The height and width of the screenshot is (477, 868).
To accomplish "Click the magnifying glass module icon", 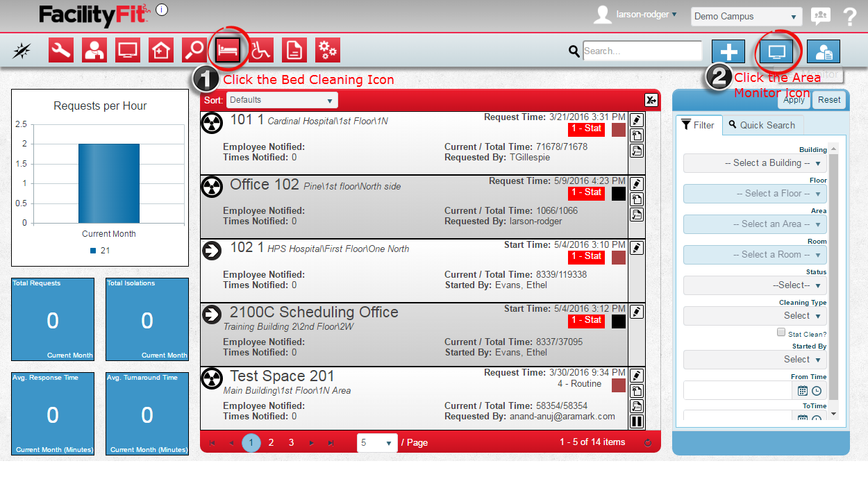I will pyautogui.click(x=194, y=51).
